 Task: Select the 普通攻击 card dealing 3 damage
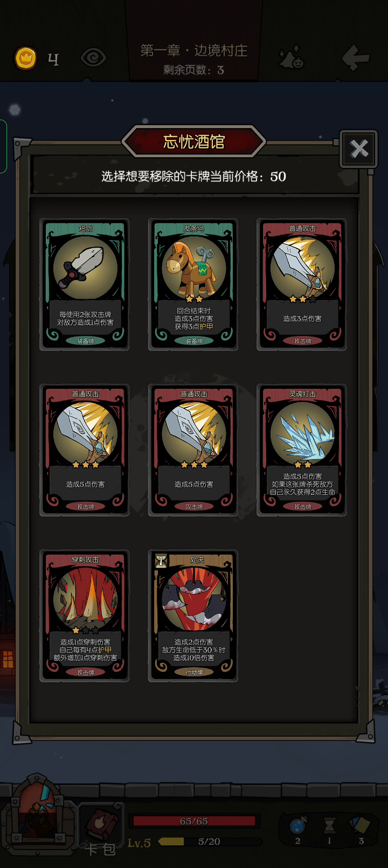coord(302,284)
